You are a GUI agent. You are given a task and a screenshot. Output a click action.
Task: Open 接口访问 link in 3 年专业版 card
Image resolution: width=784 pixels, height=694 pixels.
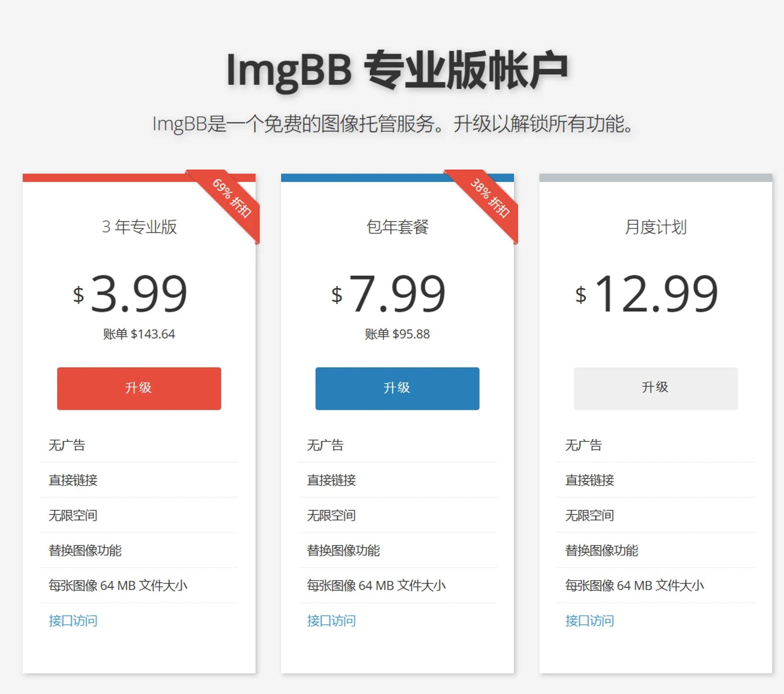point(73,621)
